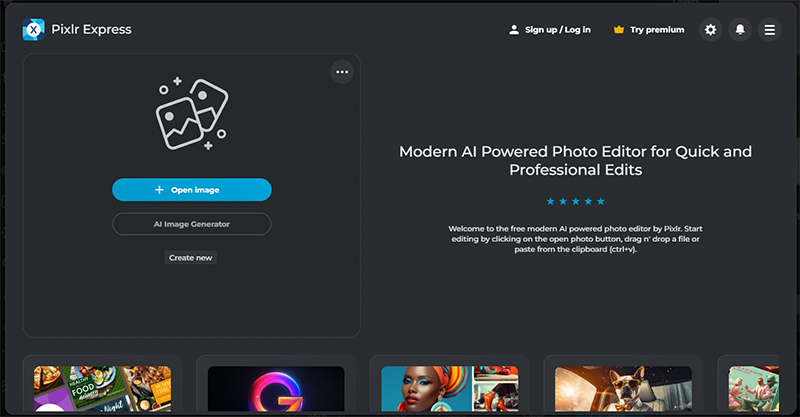Open the hamburger main menu
This screenshot has width=800, height=417.
(x=769, y=30)
